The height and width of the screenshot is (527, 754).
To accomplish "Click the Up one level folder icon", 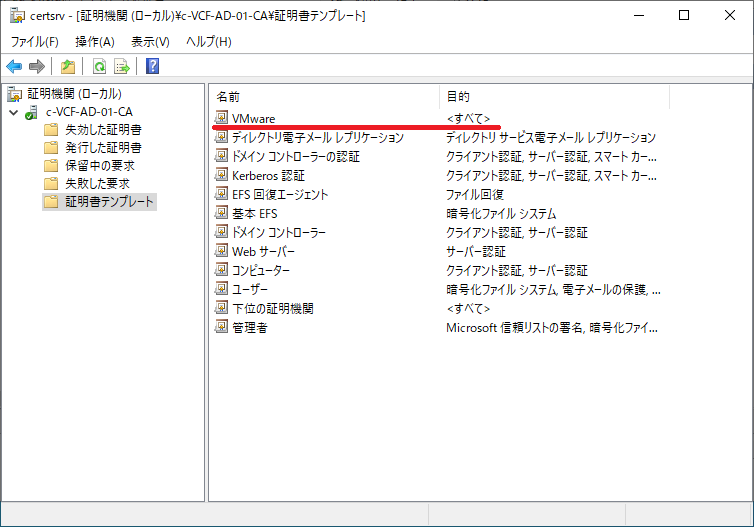I will tap(68, 66).
